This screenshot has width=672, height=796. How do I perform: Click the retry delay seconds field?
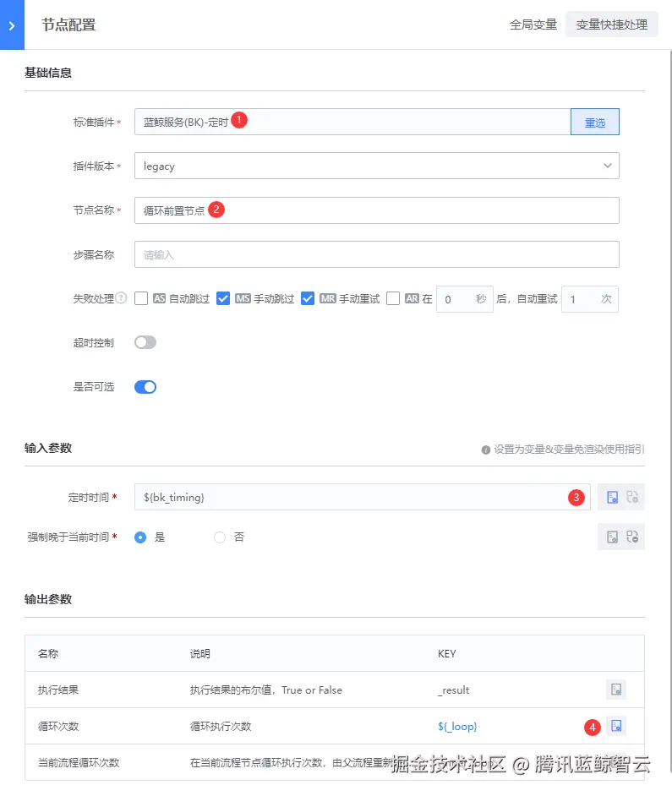point(464,299)
